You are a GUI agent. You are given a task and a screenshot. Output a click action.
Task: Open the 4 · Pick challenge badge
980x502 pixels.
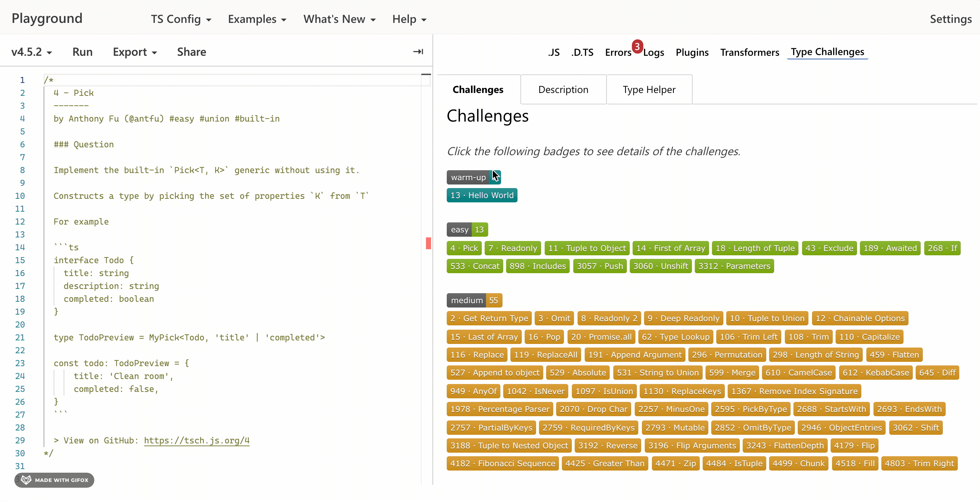pos(464,248)
